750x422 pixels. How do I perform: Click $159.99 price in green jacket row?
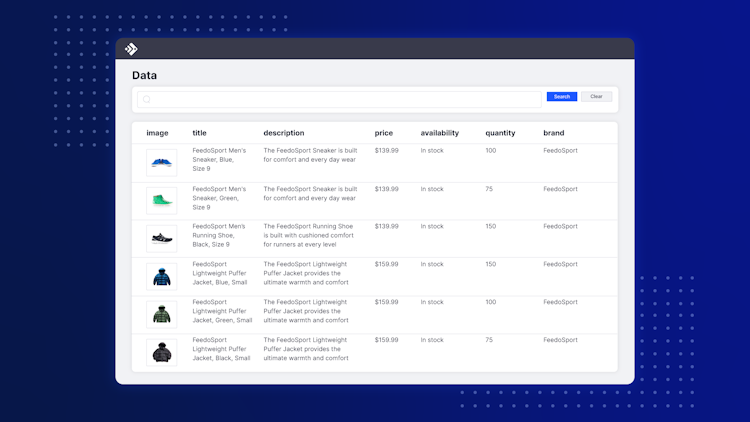pyautogui.click(x=386, y=302)
